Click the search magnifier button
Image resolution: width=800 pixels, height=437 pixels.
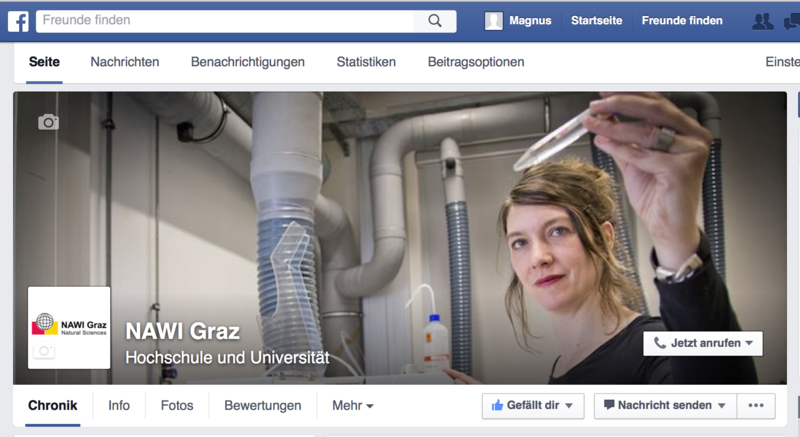coord(434,21)
